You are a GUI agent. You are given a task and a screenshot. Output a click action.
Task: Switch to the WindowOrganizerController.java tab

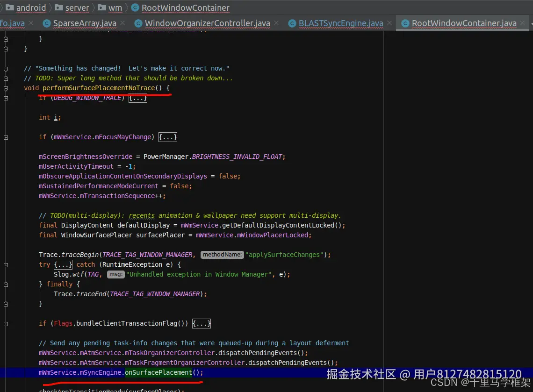click(207, 23)
